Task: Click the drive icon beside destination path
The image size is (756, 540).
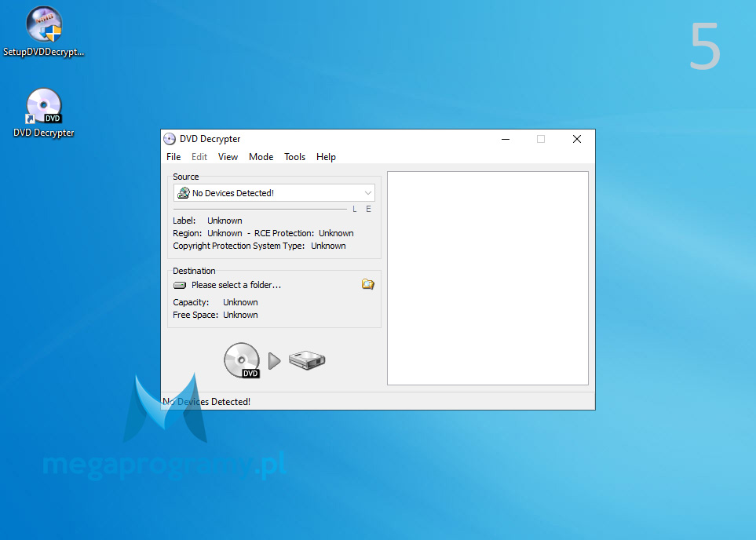Action: [180, 286]
